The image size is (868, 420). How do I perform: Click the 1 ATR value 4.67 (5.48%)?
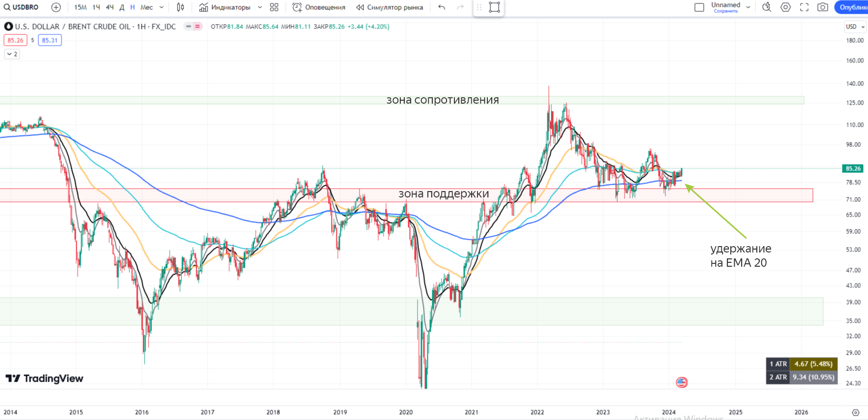pyautogui.click(x=813, y=364)
